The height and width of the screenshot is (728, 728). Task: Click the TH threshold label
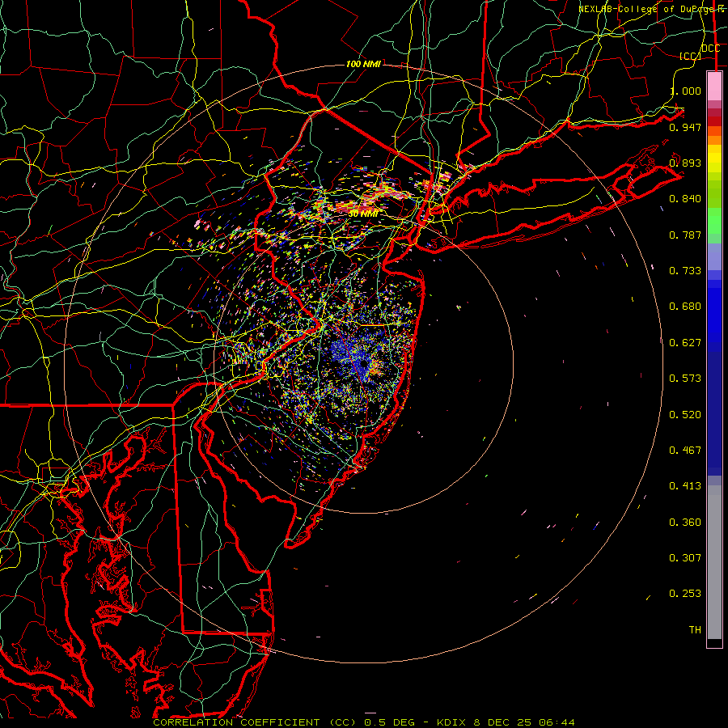695,630
